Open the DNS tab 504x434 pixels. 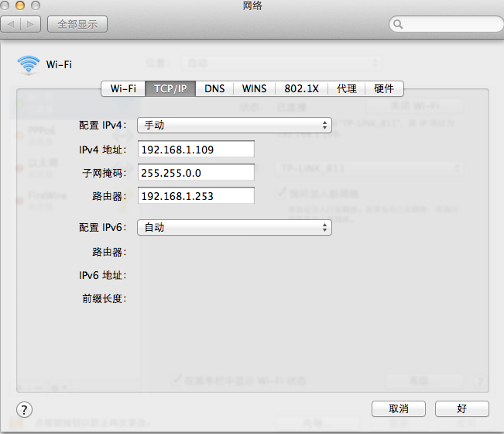214,88
